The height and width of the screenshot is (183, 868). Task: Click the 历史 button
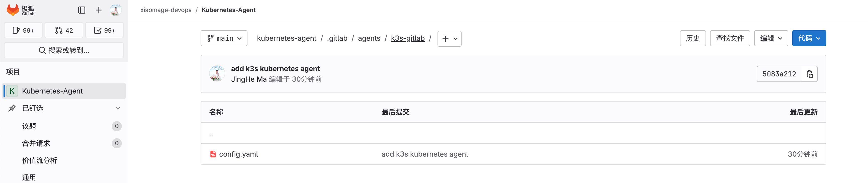click(x=693, y=38)
